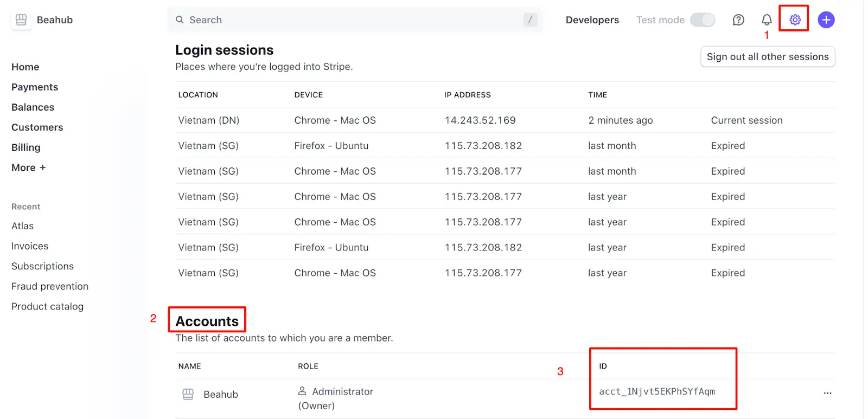Click the search magnifier icon

[180, 20]
